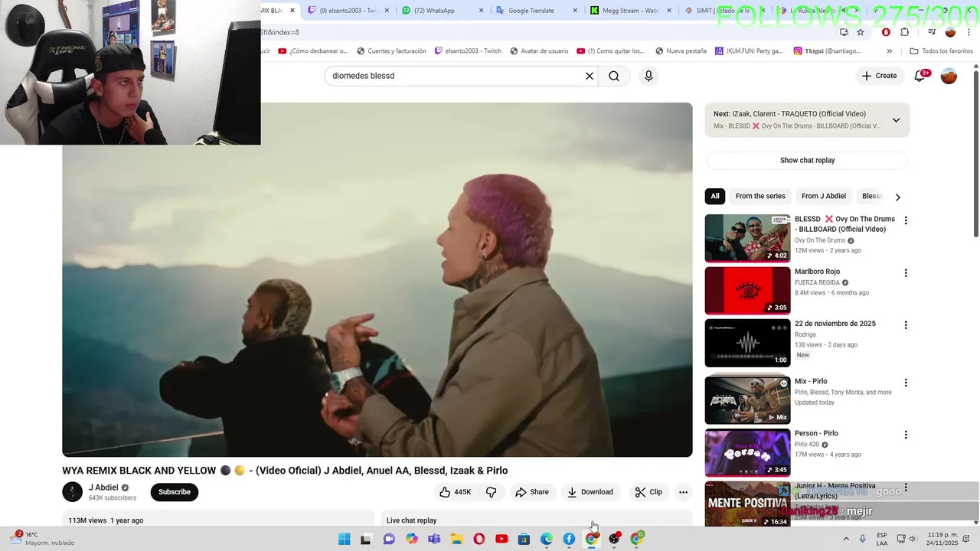Dislike the WYA Remix video
Image resolution: width=980 pixels, height=551 pixels.
pos(492,492)
